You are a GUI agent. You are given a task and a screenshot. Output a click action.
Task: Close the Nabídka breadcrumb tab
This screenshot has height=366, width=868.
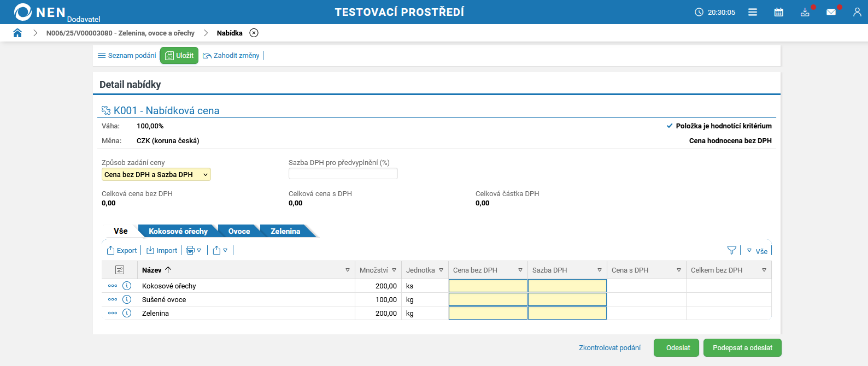[254, 33]
